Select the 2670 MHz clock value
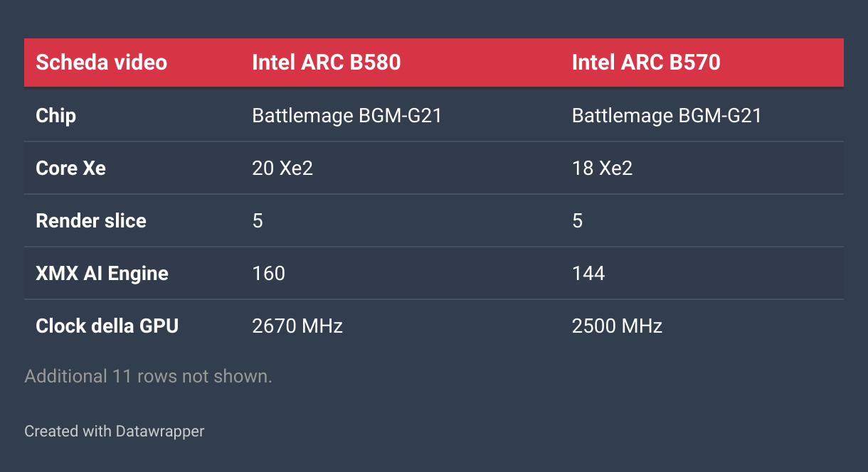Viewport: 868px width, 472px height. pos(297,326)
